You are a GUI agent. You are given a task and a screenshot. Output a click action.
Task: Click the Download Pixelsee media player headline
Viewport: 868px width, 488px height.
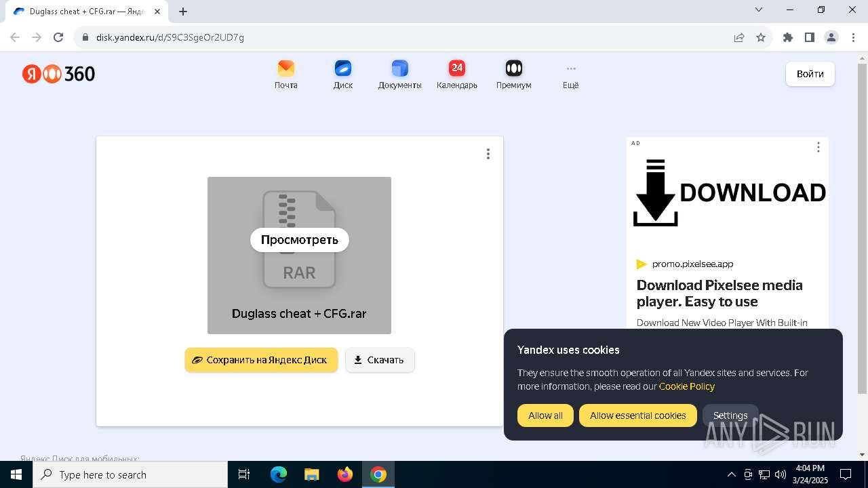click(719, 293)
